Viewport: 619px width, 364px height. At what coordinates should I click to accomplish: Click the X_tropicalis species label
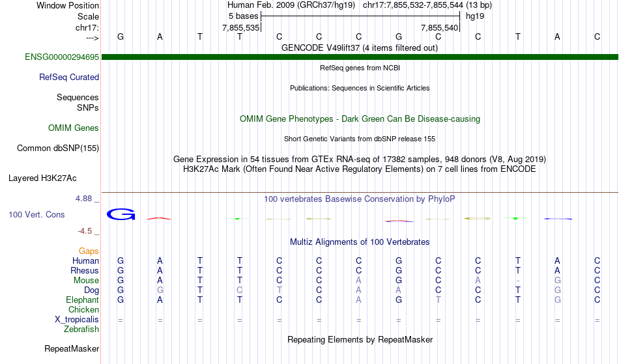click(x=77, y=320)
